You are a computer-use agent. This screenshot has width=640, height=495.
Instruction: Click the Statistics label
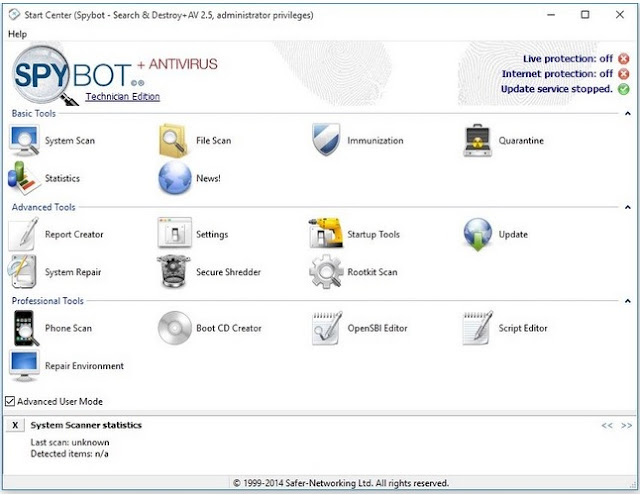(x=62, y=178)
